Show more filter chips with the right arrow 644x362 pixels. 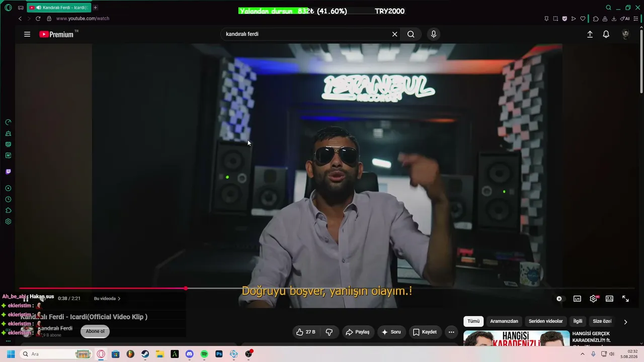pyautogui.click(x=625, y=322)
